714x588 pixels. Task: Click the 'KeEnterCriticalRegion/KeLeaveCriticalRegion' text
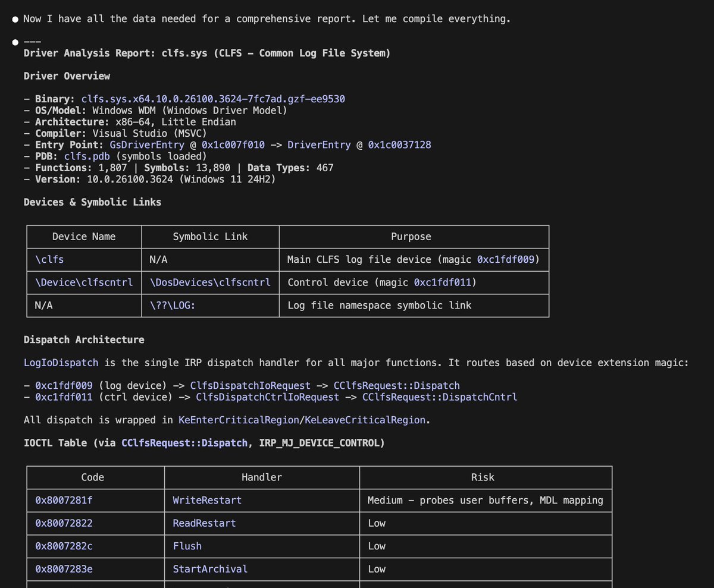point(302,420)
